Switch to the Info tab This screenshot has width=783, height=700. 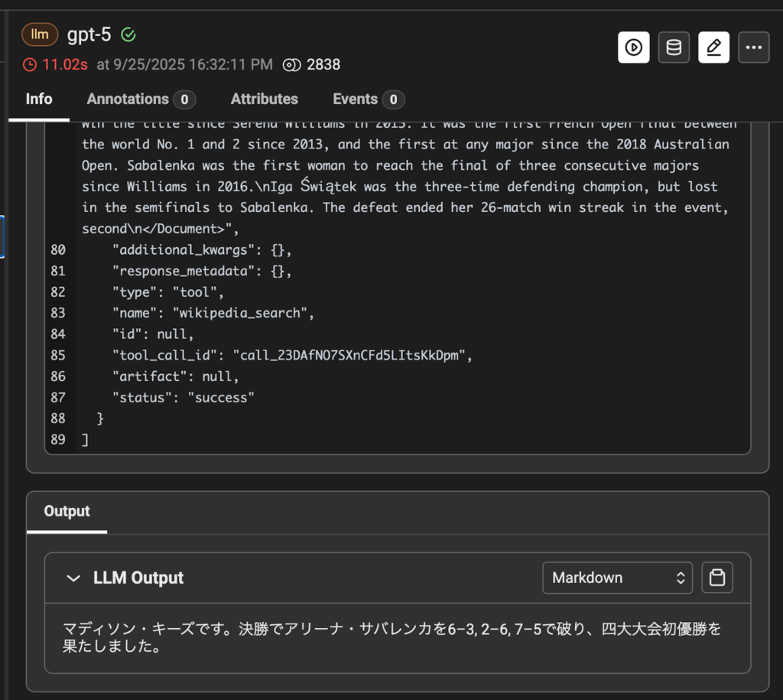[x=39, y=99]
